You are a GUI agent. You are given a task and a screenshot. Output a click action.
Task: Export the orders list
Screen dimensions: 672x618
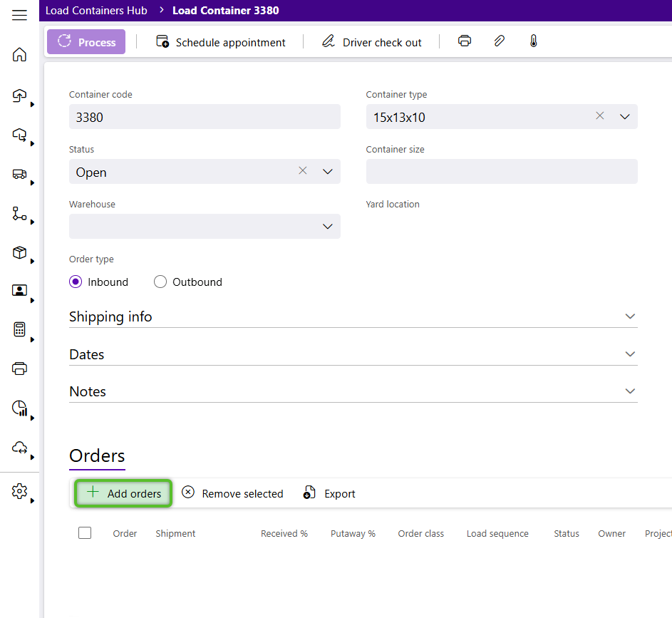[x=329, y=493]
